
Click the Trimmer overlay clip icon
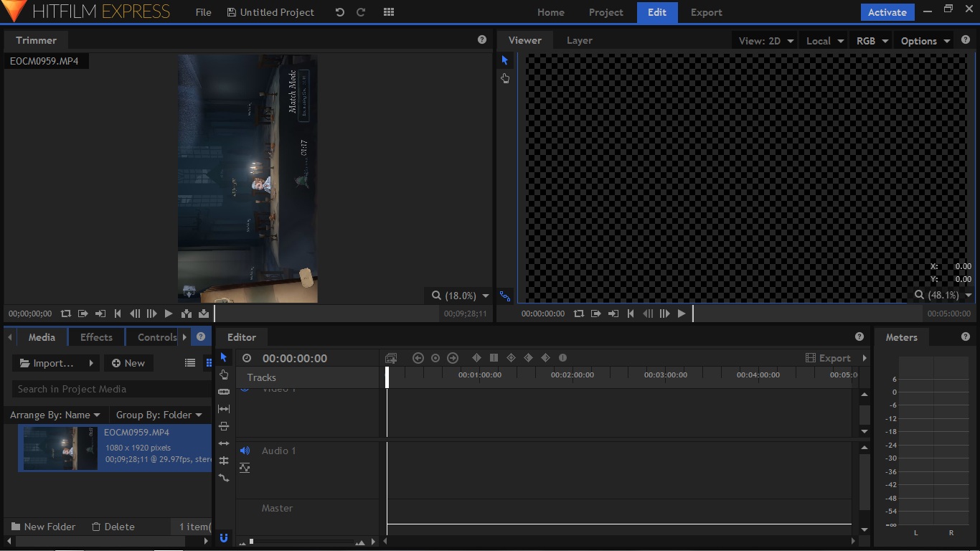[204, 314]
